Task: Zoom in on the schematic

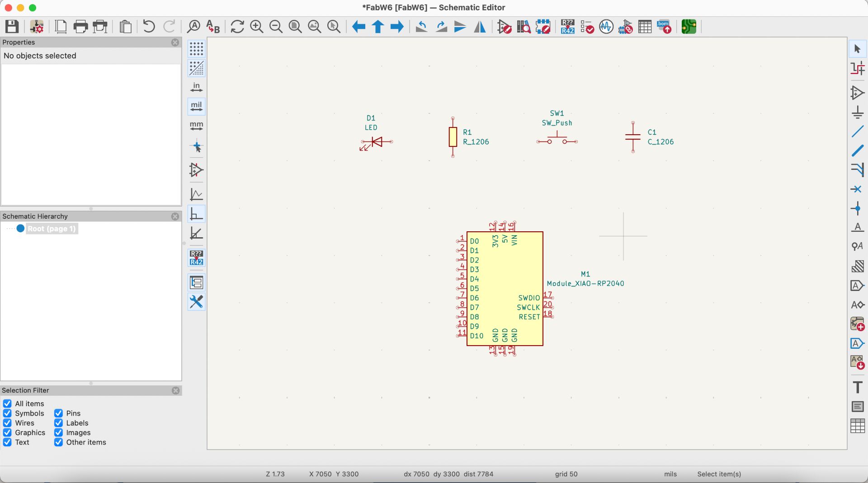Action: [x=257, y=27]
